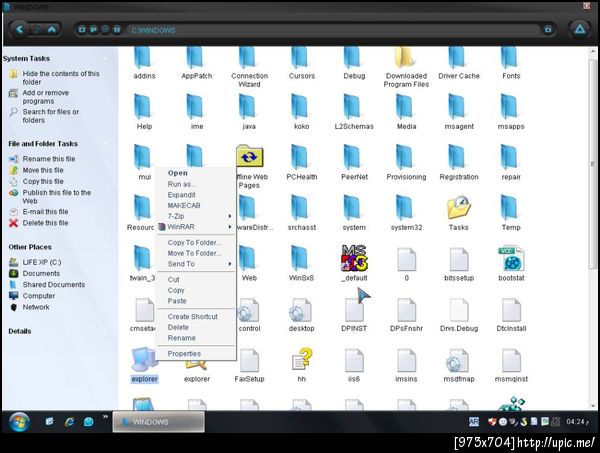This screenshot has height=453, width=600.
Task: Select the Temp folder
Action: pos(511,213)
